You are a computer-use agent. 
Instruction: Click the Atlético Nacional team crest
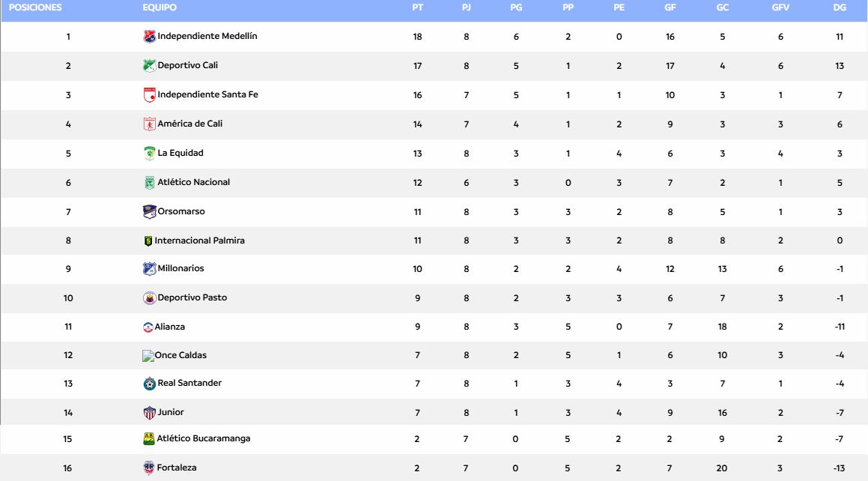[149, 183]
